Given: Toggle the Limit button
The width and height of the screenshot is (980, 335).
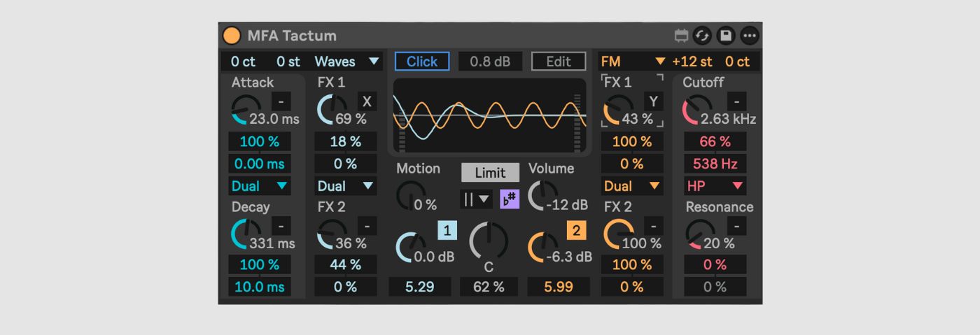Looking at the screenshot, I should [x=490, y=173].
